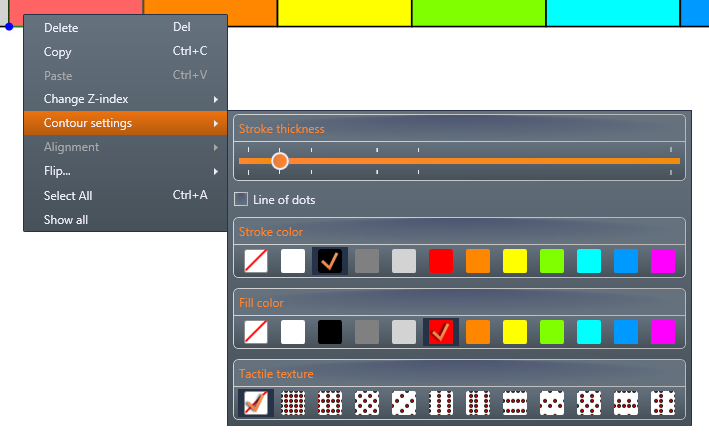Select the checked red fill color
Image resolution: width=709 pixels, height=438 pixels.
pos(441,332)
